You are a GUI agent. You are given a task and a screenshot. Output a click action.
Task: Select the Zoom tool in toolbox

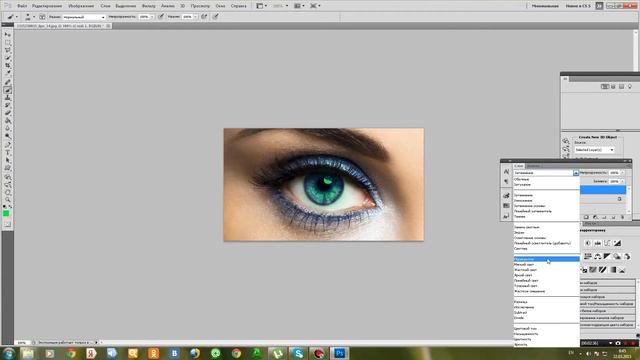(8, 200)
